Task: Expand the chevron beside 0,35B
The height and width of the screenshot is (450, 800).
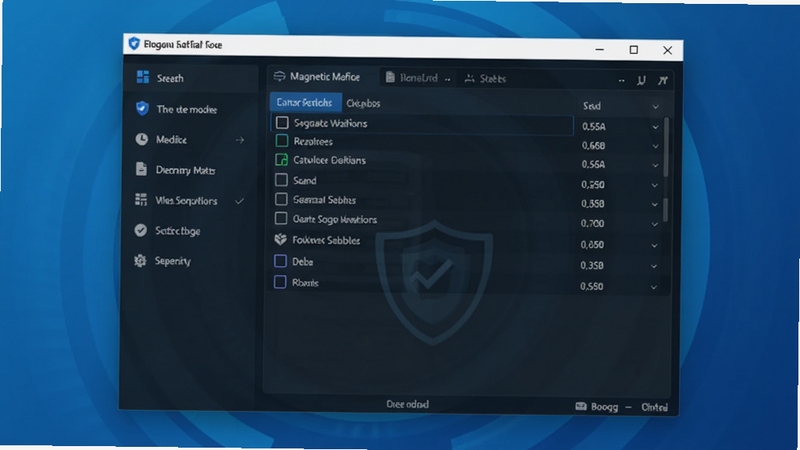Action: 654,266
